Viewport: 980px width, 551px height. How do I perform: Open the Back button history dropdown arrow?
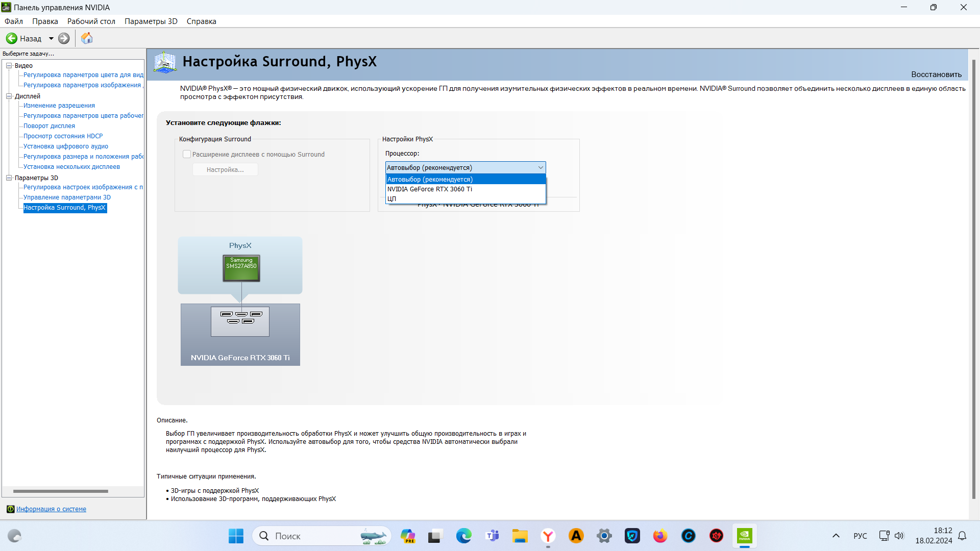coord(51,38)
